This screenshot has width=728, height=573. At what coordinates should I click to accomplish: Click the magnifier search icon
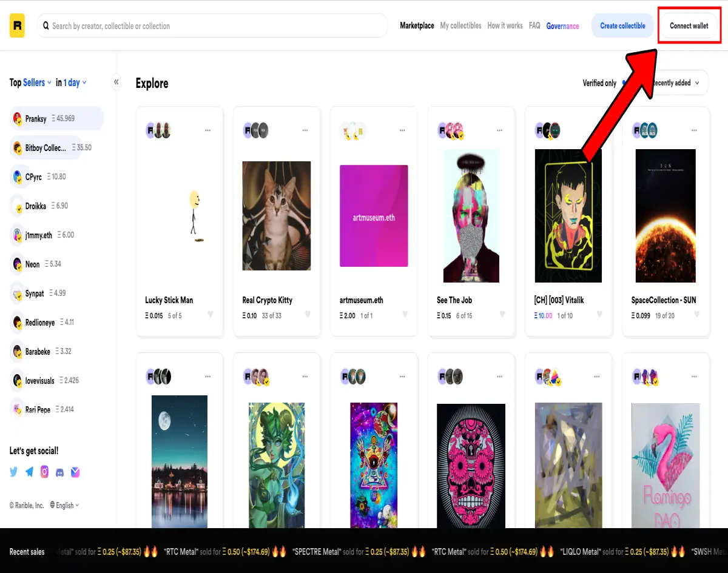tap(46, 26)
